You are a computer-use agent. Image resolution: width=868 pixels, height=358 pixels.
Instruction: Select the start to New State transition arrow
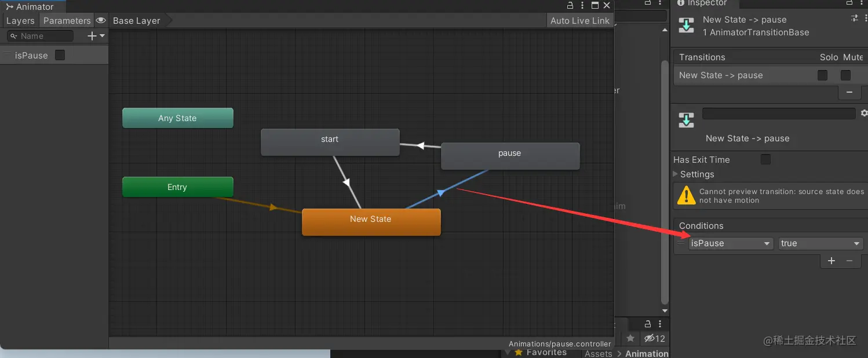coord(347,182)
